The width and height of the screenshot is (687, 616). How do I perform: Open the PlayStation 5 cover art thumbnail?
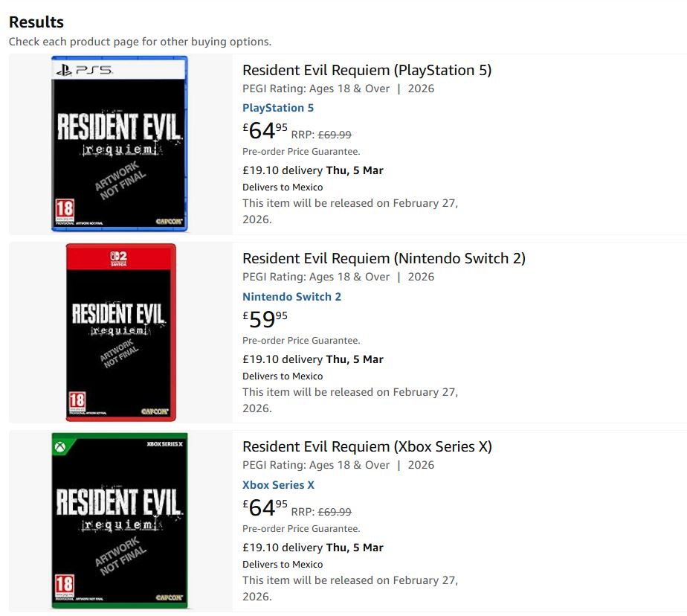coord(120,144)
